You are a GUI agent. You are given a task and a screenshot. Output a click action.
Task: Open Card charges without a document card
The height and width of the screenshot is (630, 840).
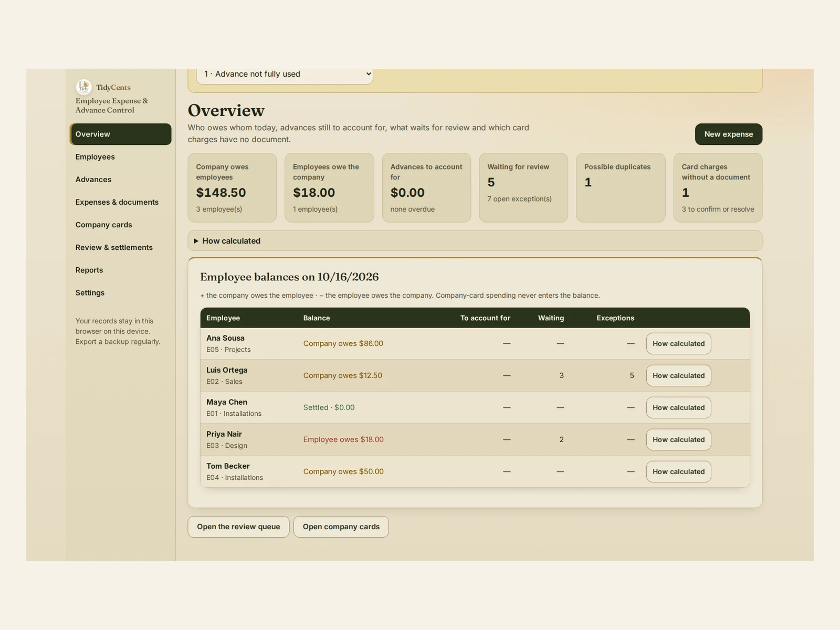coord(718,188)
